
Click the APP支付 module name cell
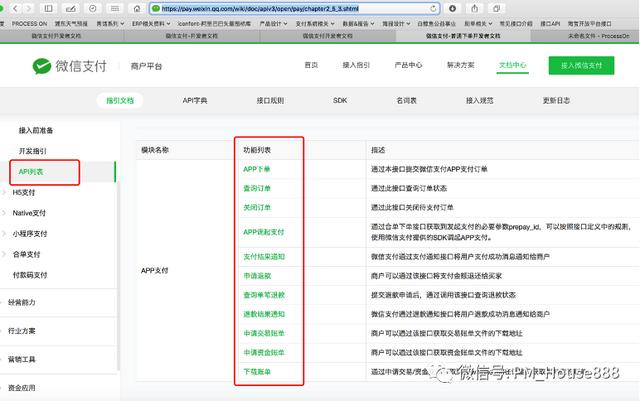pyautogui.click(x=154, y=270)
